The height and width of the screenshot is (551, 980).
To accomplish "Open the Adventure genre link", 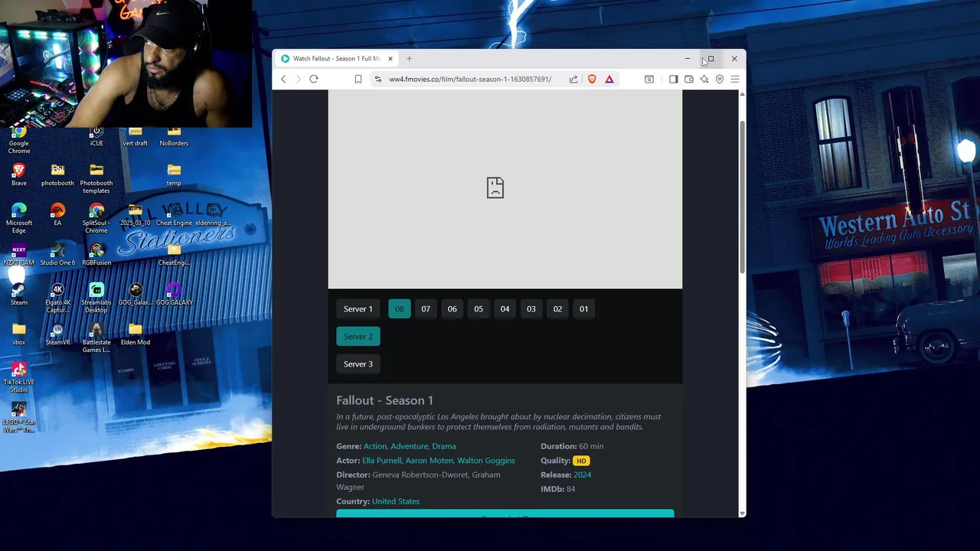I will (409, 446).
